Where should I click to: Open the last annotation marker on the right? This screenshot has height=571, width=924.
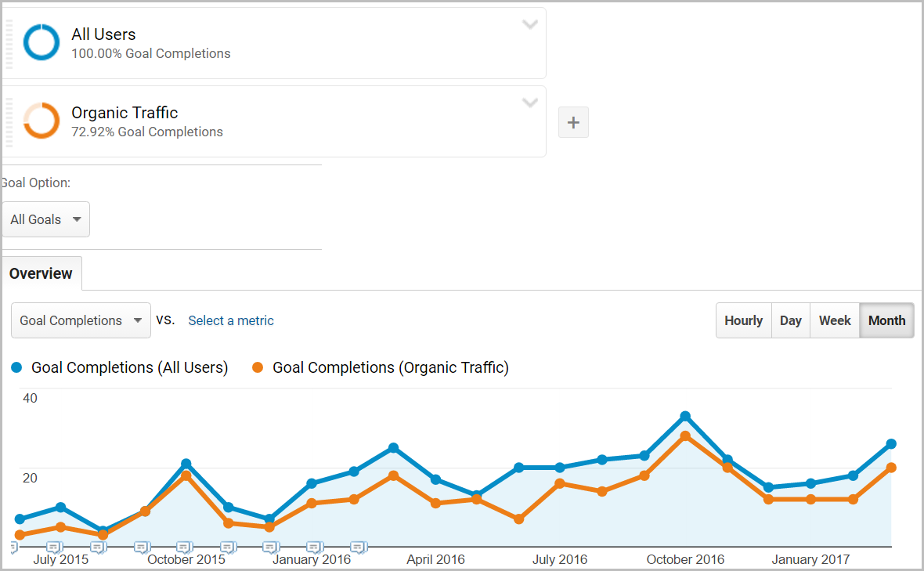click(359, 547)
